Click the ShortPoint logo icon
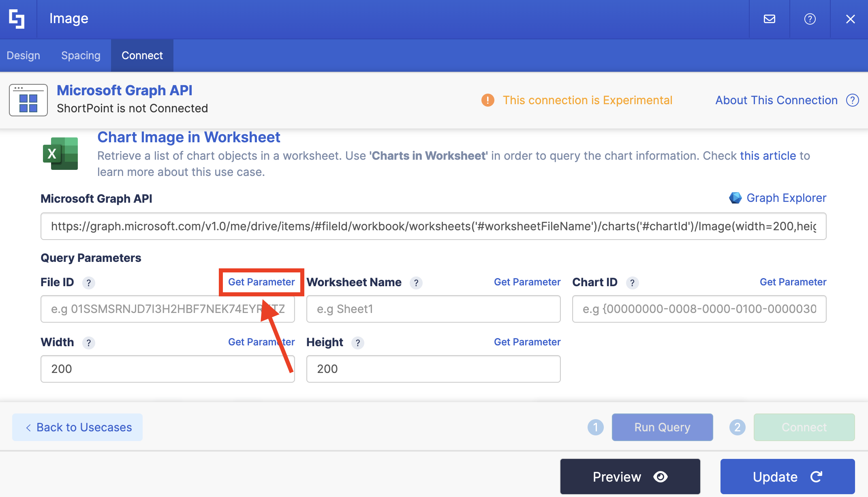The image size is (868, 497). click(x=17, y=19)
